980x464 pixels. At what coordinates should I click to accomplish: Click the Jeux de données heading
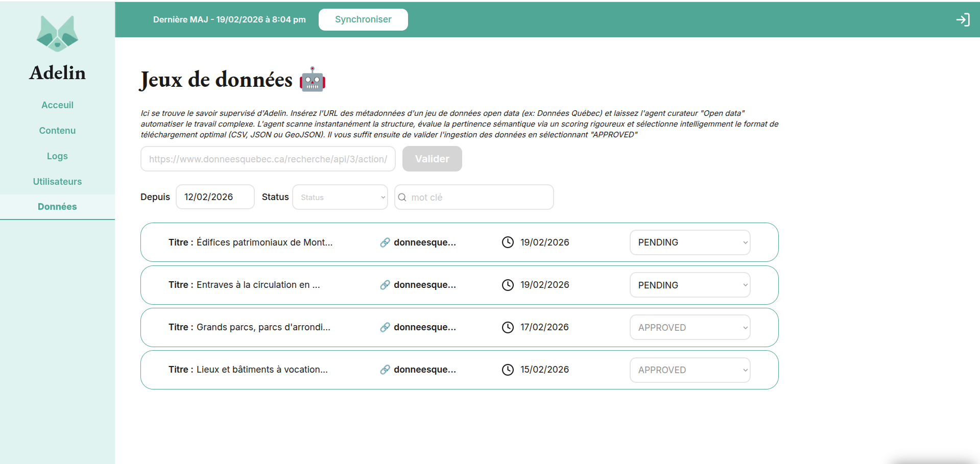[217, 80]
